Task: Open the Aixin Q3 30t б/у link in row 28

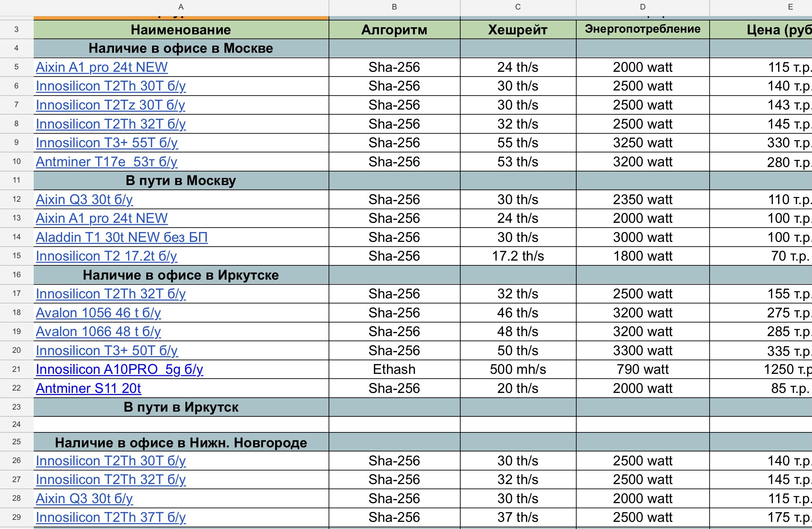Action: click(84, 499)
